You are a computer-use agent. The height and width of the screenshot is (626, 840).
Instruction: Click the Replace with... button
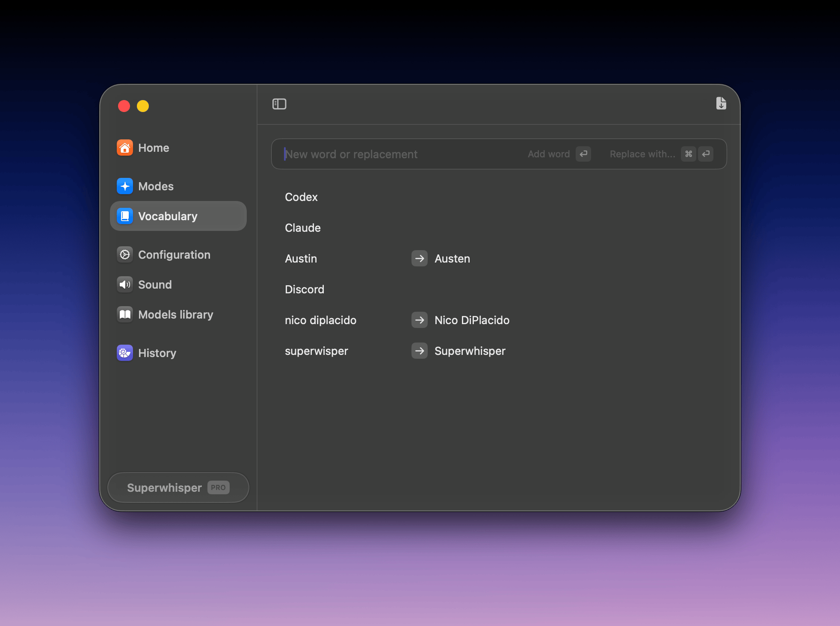pos(661,154)
